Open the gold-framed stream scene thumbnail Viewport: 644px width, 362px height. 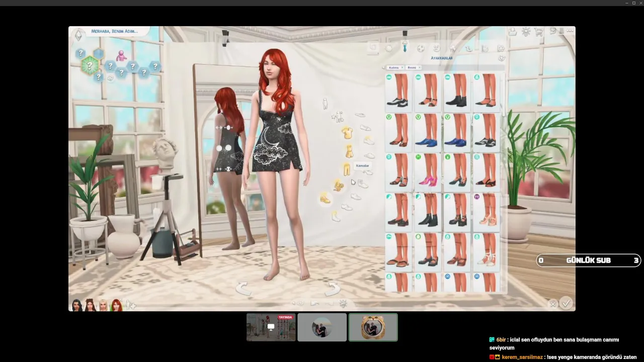[373, 327]
